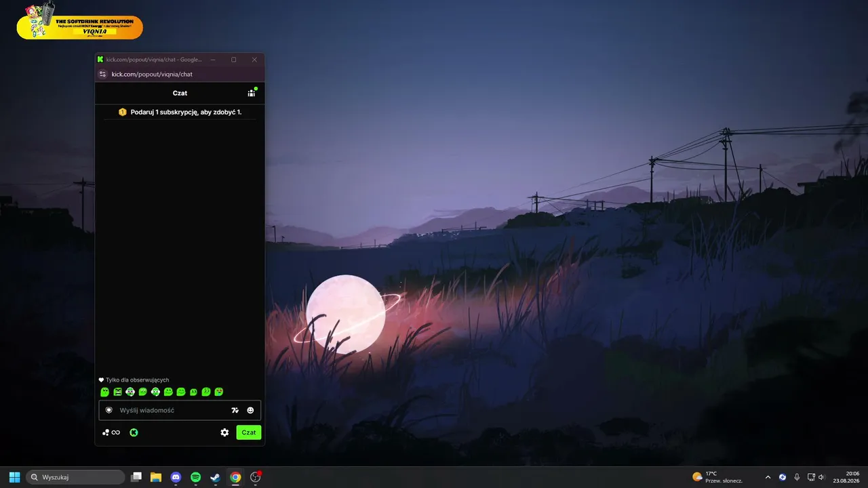Viewport: 868px width, 488px height.
Task: Click the microphone tray icon
Action: [x=797, y=477]
